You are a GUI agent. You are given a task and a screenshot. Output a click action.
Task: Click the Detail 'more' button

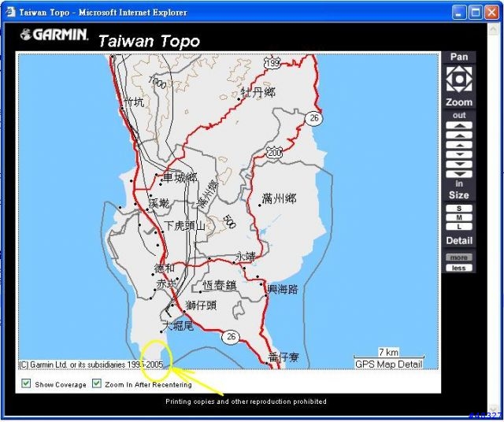[459, 257]
